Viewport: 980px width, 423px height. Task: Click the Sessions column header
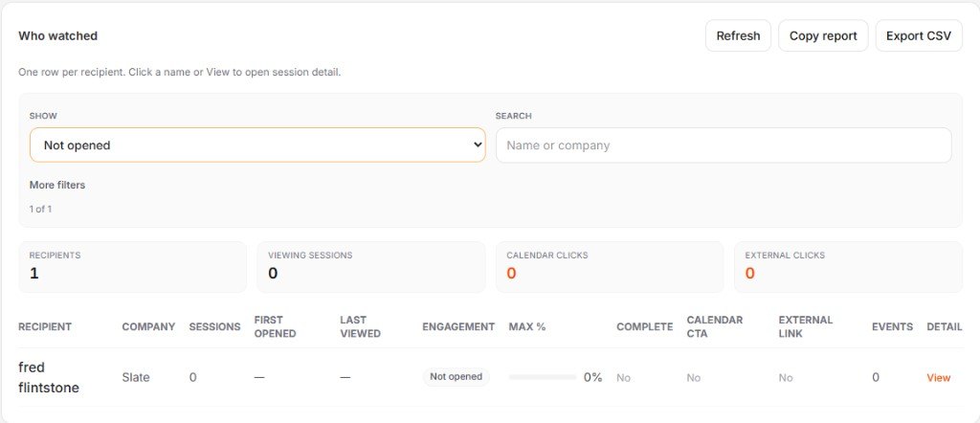214,326
